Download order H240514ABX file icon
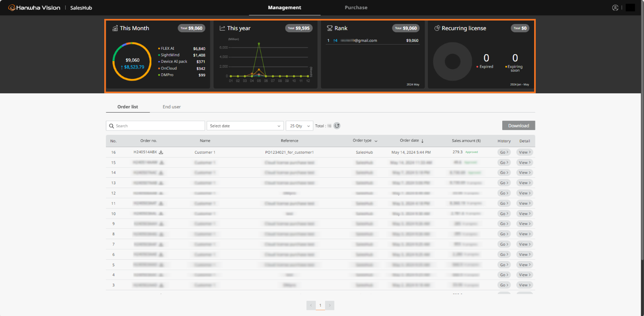The height and width of the screenshot is (316, 644). [x=161, y=152]
